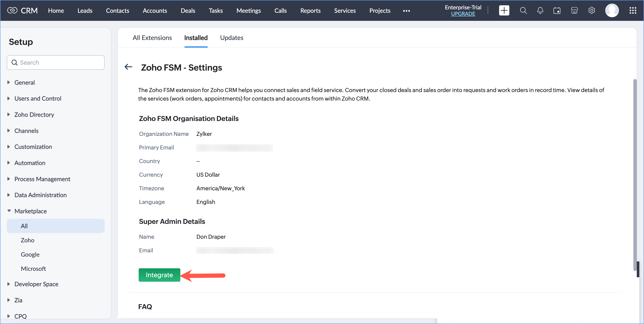The image size is (644, 324).
Task: Open the setup gear icon
Action: tap(591, 10)
